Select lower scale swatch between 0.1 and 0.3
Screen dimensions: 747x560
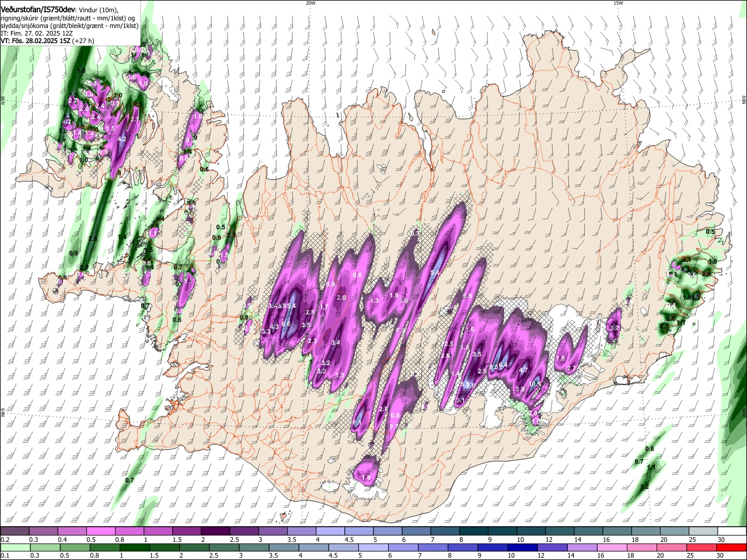coord(15,548)
